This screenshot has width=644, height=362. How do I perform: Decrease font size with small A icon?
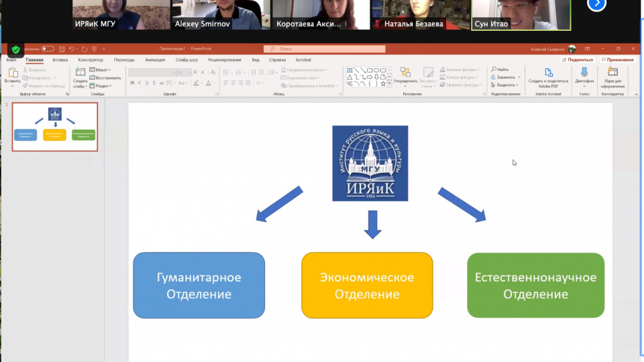203,72
